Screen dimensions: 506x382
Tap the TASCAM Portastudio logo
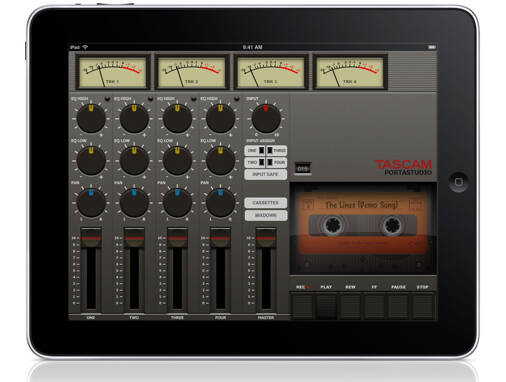[403, 167]
